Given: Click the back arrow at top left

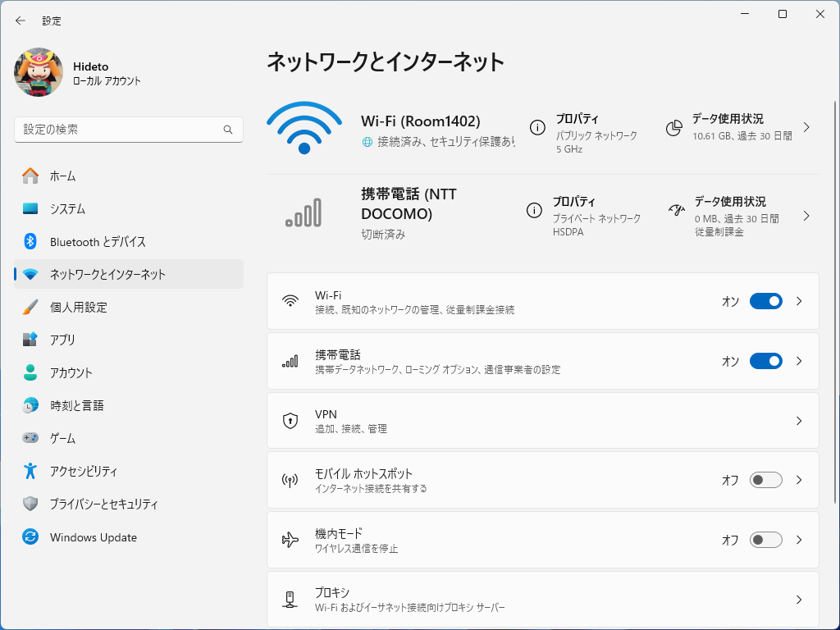Looking at the screenshot, I should [19, 21].
